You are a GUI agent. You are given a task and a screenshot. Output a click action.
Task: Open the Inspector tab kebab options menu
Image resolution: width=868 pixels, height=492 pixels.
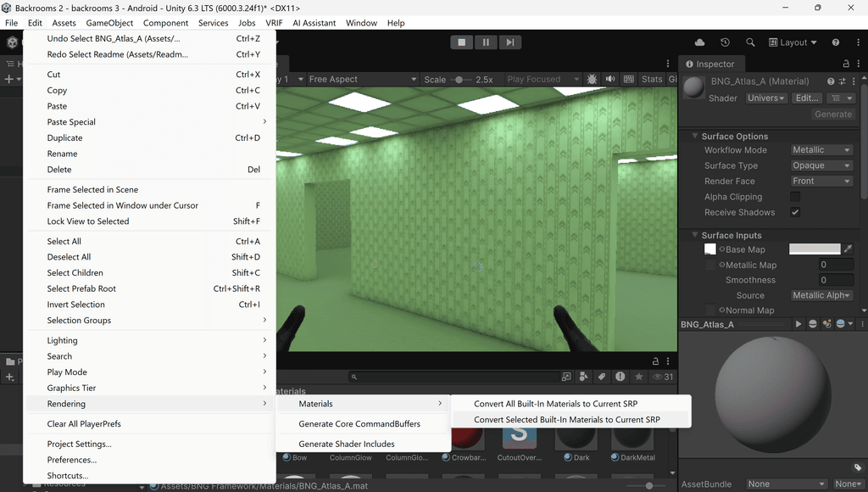859,64
